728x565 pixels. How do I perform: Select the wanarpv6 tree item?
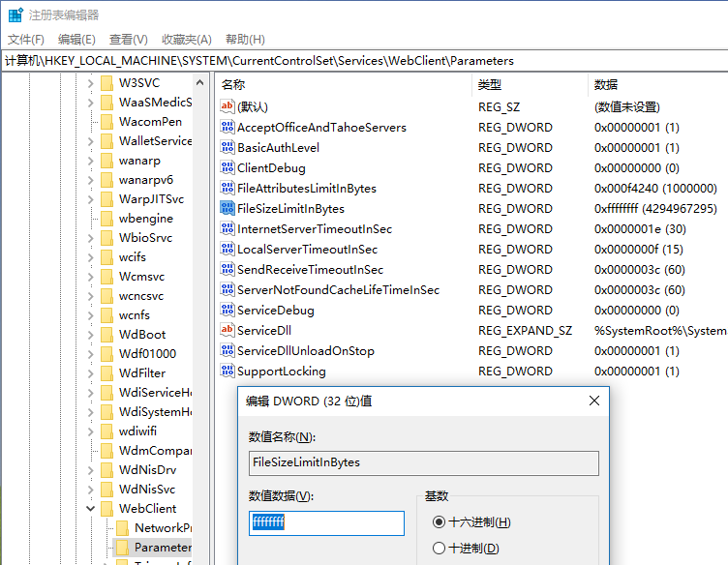(x=146, y=180)
